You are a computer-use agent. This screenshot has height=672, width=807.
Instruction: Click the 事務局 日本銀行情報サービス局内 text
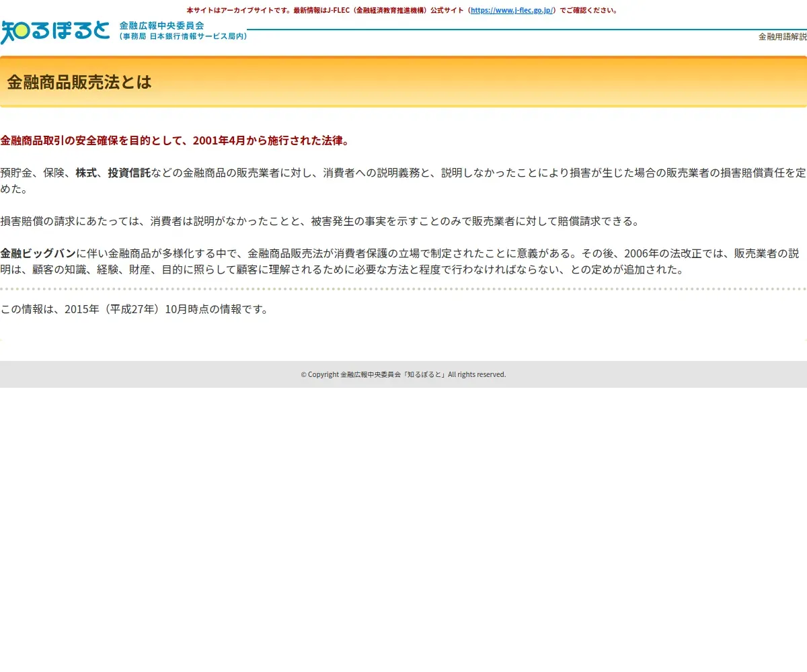(x=184, y=36)
